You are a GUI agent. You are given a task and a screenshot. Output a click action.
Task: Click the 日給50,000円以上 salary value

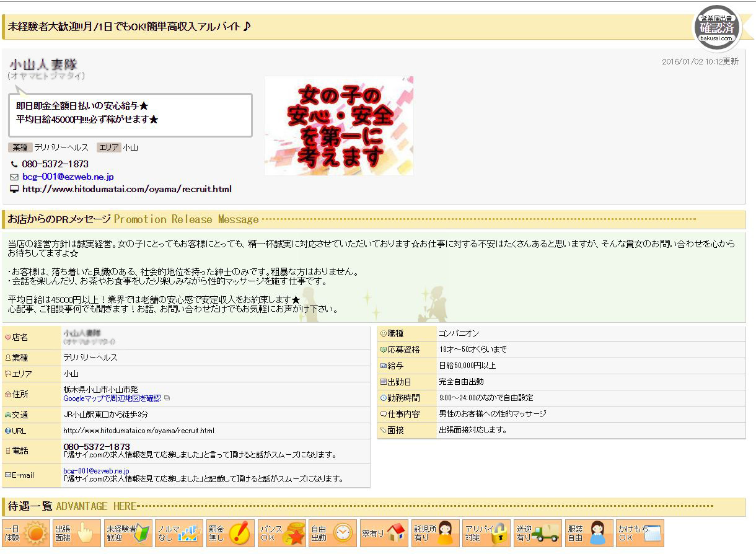click(467, 366)
